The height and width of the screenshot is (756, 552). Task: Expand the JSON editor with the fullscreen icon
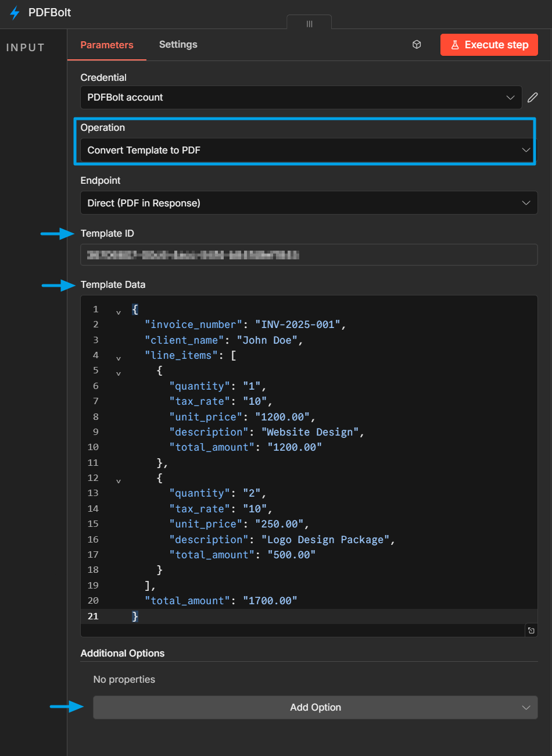pos(531,630)
